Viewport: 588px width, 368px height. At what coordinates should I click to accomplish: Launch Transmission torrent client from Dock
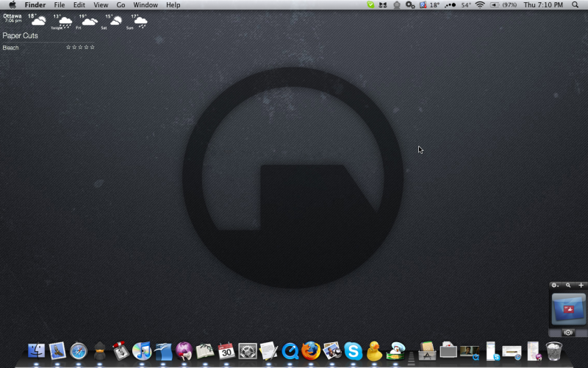(121, 351)
